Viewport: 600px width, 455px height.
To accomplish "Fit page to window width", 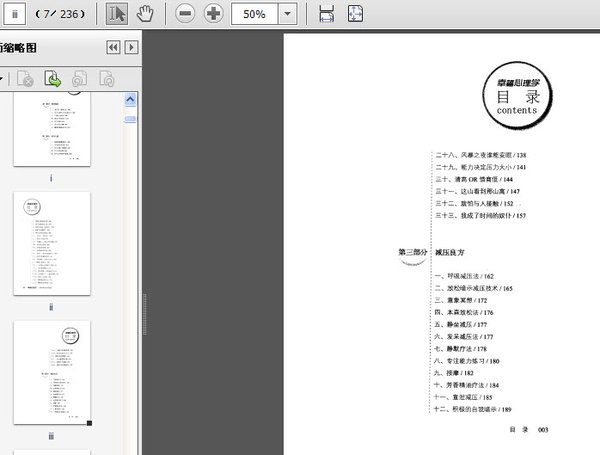I will 326,14.
